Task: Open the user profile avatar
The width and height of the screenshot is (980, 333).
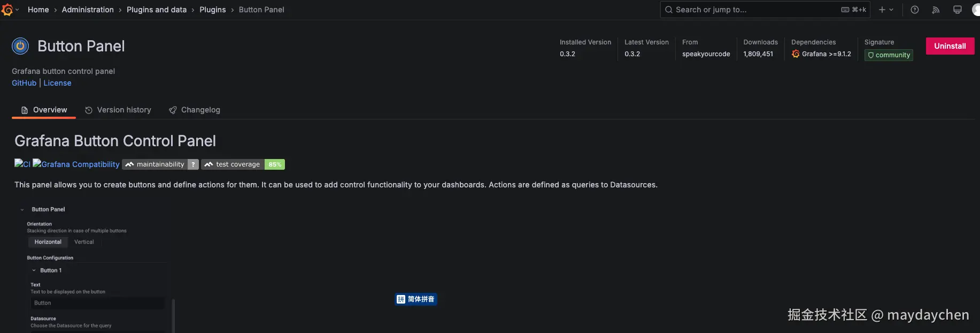Action: pos(976,10)
